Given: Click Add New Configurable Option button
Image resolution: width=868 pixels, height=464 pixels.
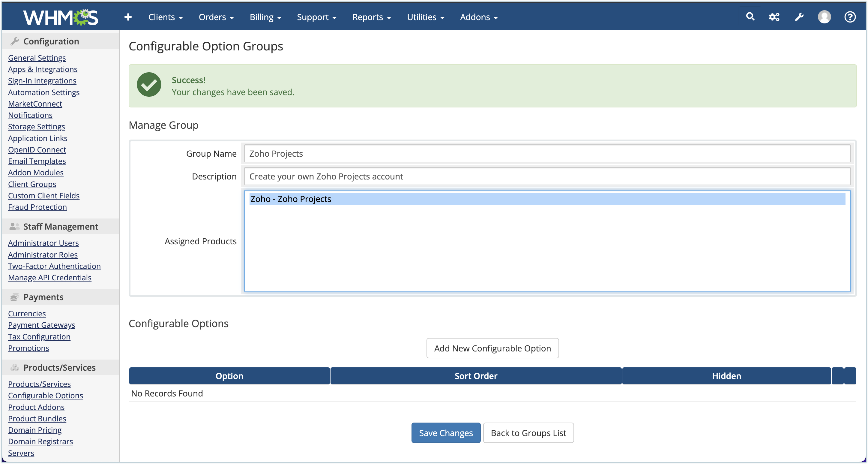Looking at the screenshot, I should pyautogui.click(x=492, y=348).
